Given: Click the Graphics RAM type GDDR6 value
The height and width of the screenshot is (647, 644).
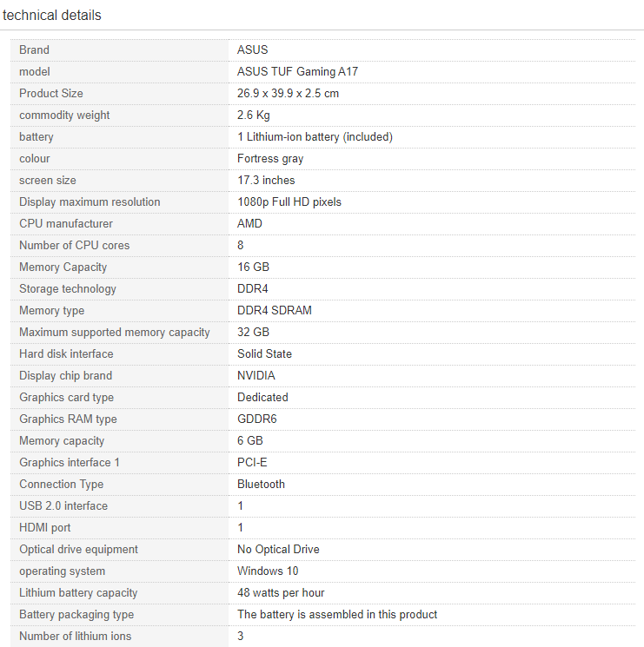Looking at the screenshot, I should click(x=256, y=419).
